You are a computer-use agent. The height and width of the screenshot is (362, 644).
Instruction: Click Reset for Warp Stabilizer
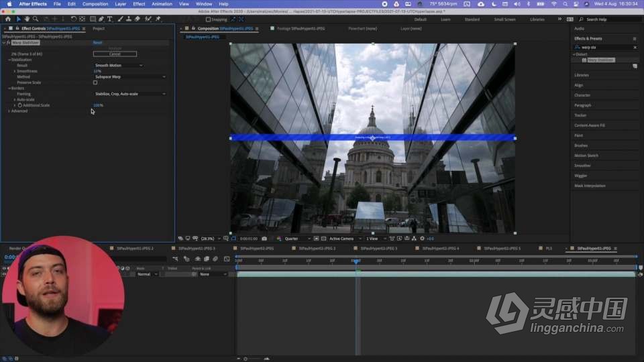pyautogui.click(x=97, y=43)
